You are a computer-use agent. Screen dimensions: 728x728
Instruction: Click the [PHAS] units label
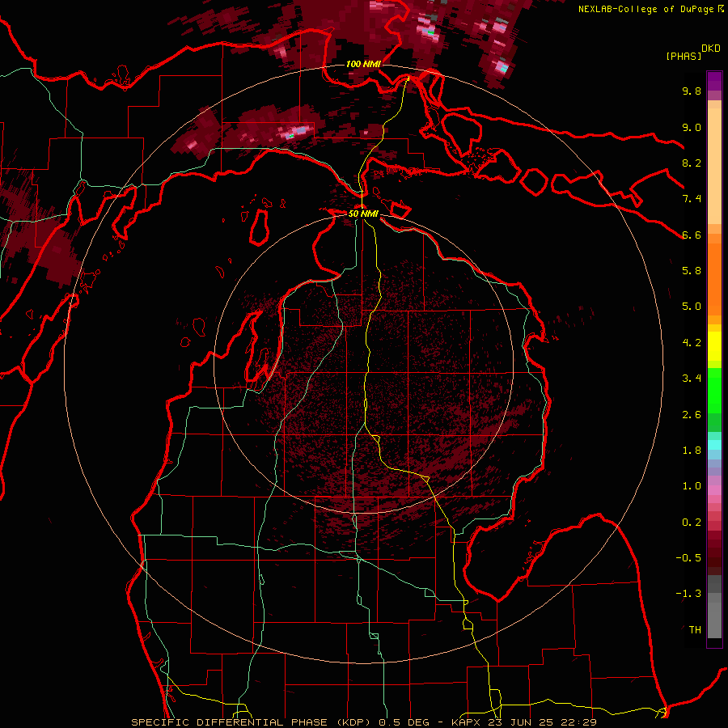pos(684,56)
